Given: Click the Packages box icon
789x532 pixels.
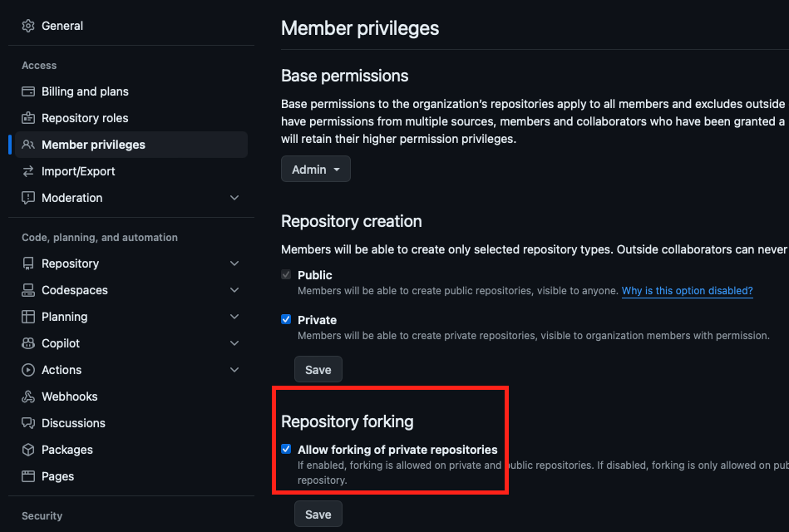Looking at the screenshot, I should (28, 450).
